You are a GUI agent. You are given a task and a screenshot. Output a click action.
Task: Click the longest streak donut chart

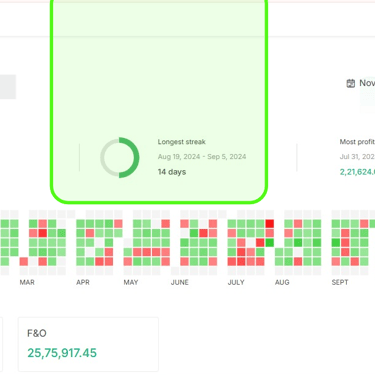point(120,157)
